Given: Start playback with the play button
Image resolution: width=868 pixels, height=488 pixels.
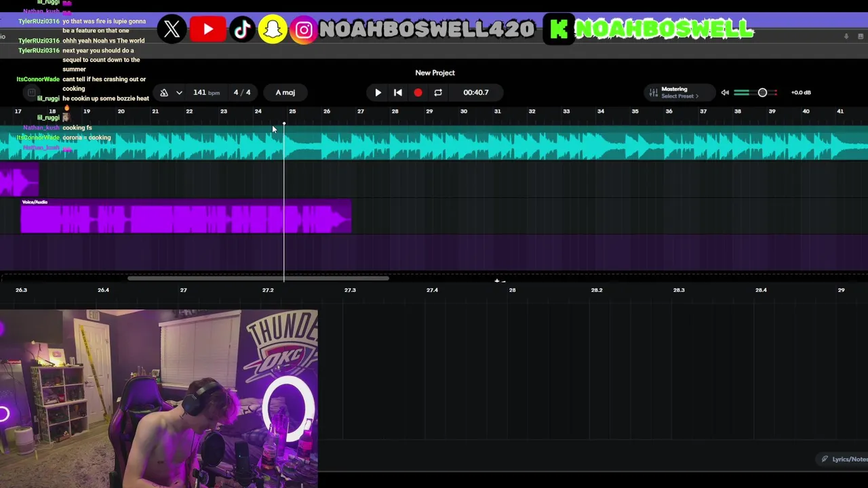Looking at the screenshot, I should coord(378,93).
